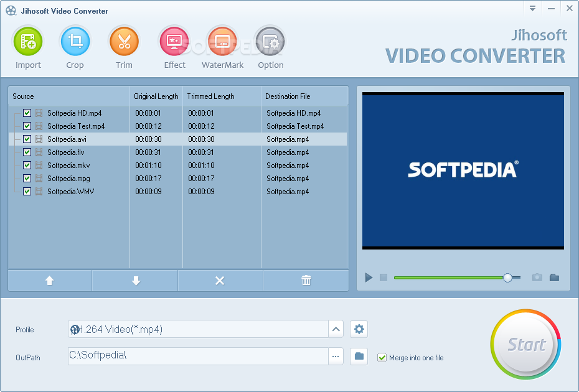The image size is (579, 392).
Task: Open snapshot folder beside camera icon
Action: (554, 278)
